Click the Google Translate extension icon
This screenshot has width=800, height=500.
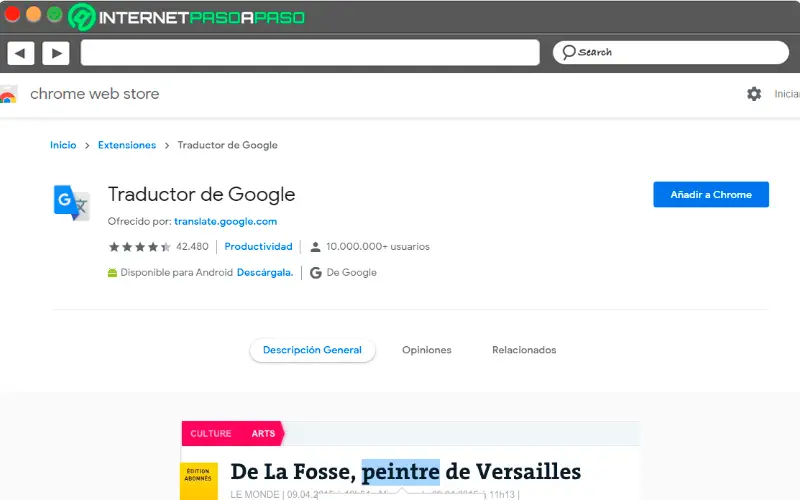click(72, 203)
